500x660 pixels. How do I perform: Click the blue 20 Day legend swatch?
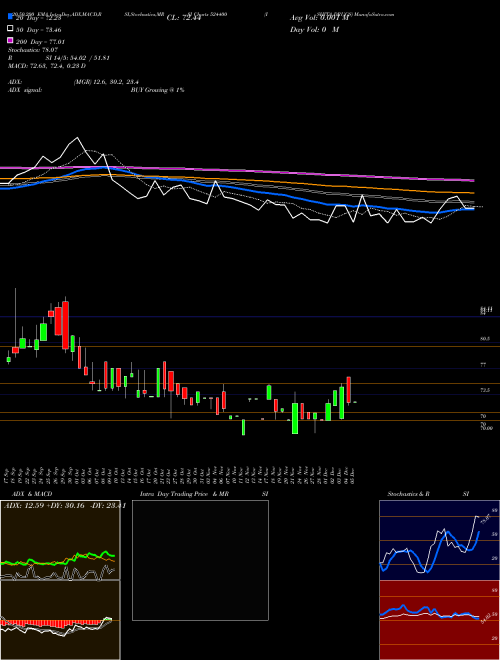tap(10, 17)
